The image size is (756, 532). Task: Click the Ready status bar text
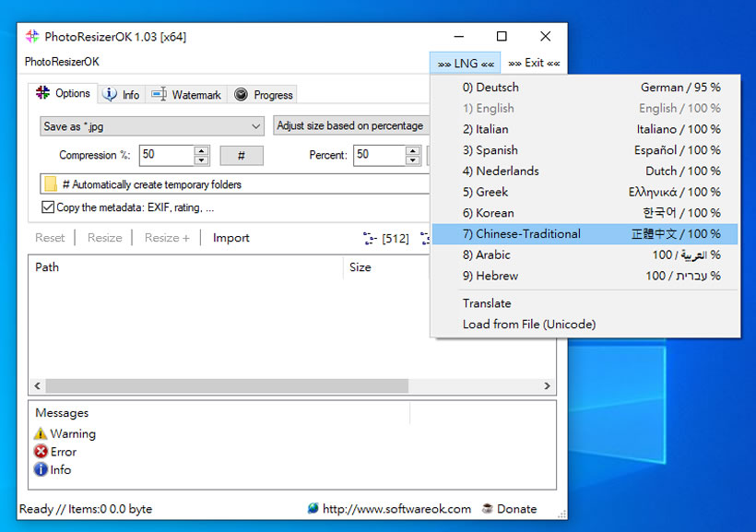click(x=86, y=509)
